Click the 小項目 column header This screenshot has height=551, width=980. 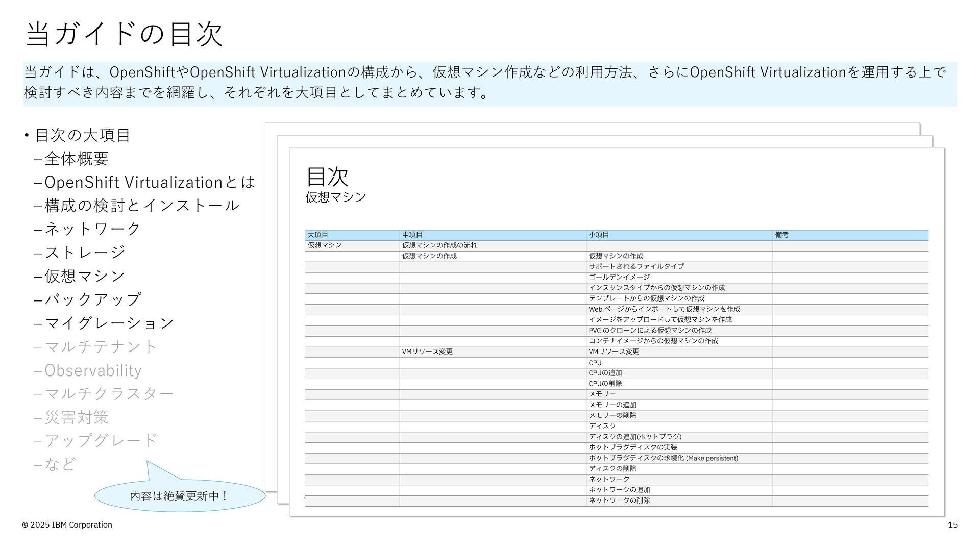[x=599, y=235]
